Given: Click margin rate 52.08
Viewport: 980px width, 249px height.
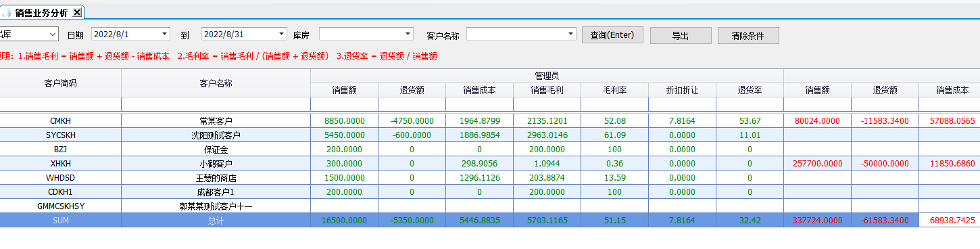Looking at the screenshot, I should pos(614,120).
